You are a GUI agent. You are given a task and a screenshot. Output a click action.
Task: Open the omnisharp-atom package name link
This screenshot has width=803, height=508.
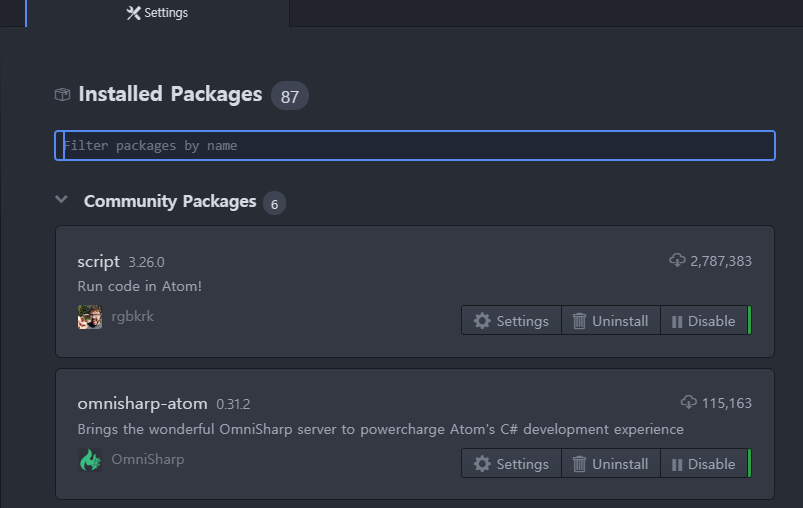(x=142, y=404)
